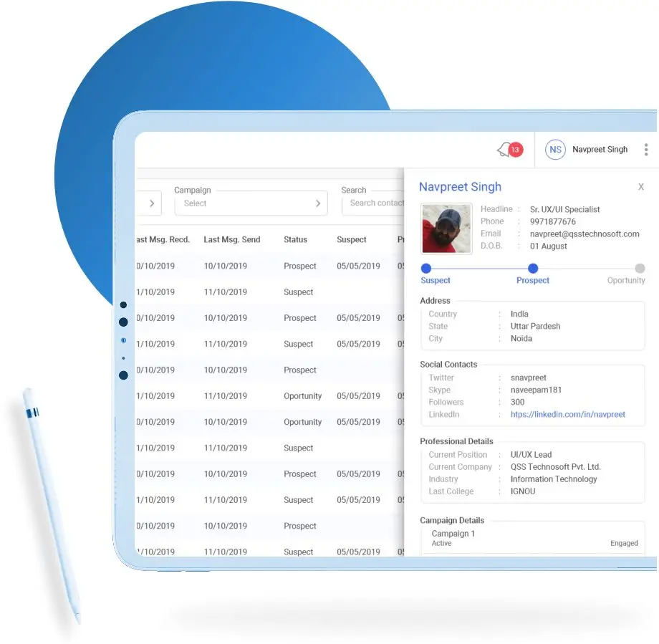Click the first Oportunity status row

(x=302, y=396)
